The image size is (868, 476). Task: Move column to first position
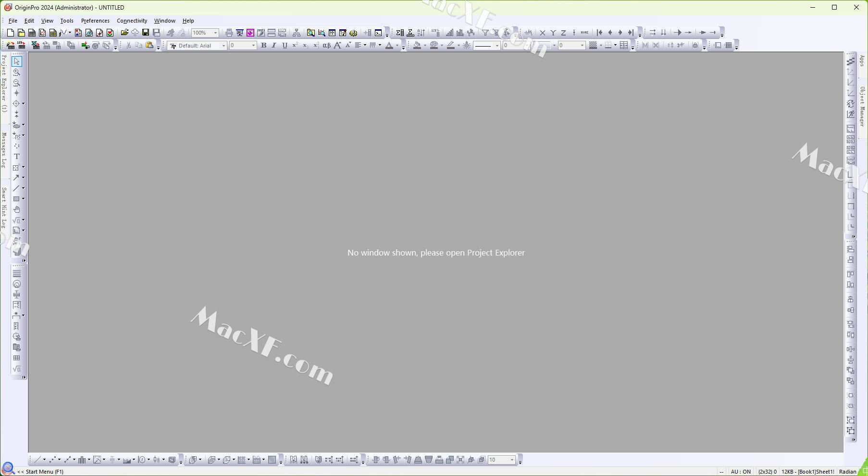tap(599, 33)
